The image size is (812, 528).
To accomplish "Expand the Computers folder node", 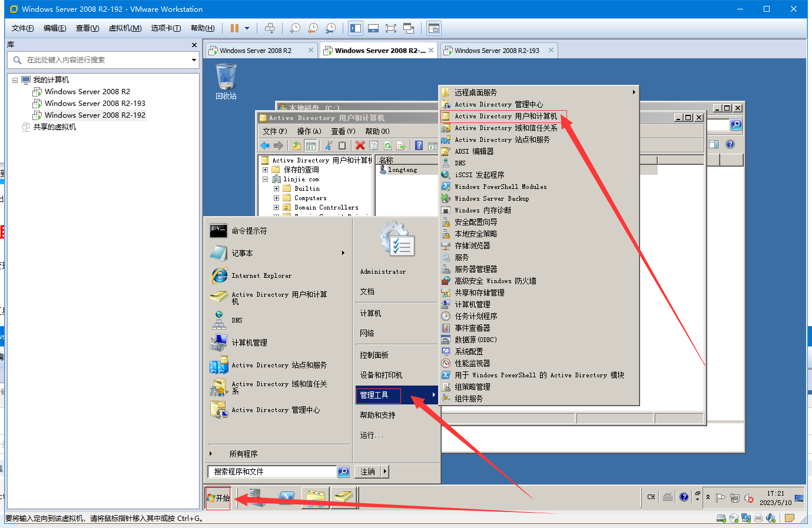I will (x=276, y=198).
